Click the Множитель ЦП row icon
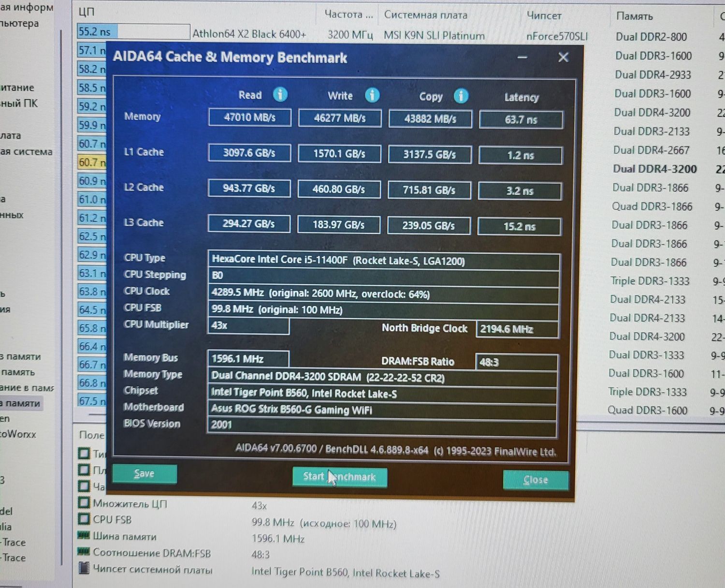 [x=84, y=502]
